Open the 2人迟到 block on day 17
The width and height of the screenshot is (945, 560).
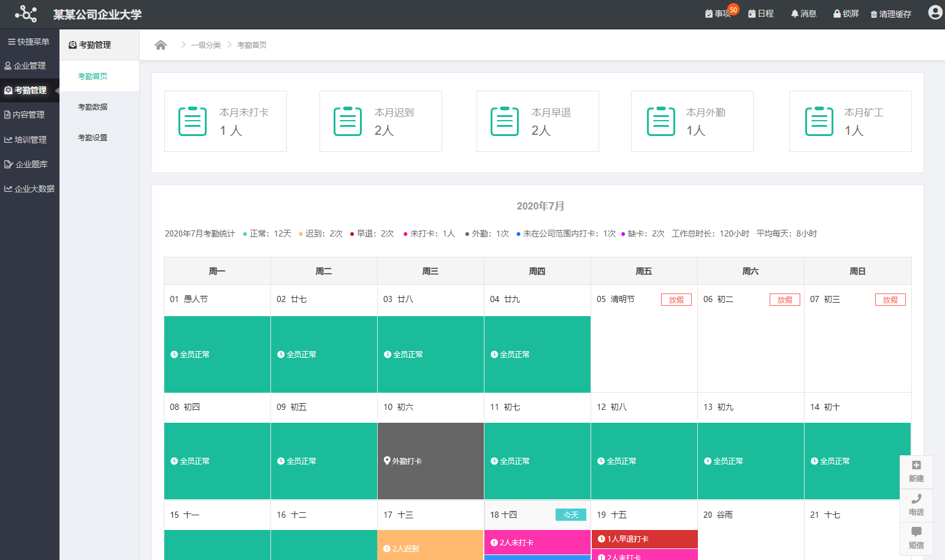click(430, 545)
